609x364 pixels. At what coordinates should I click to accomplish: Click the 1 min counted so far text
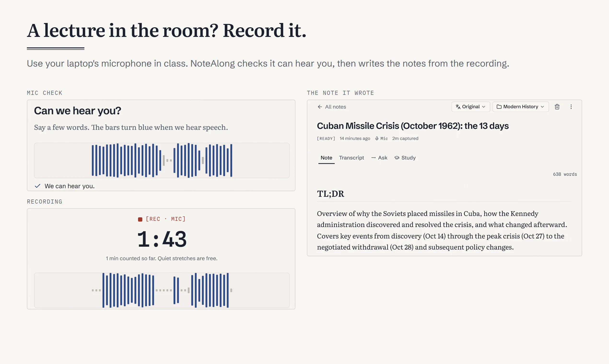pos(162,258)
